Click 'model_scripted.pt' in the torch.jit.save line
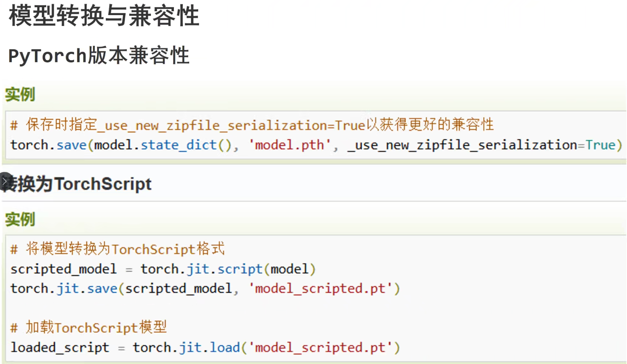Image resolution: width=627 pixels, height=364 pixels. pos(320,289)
